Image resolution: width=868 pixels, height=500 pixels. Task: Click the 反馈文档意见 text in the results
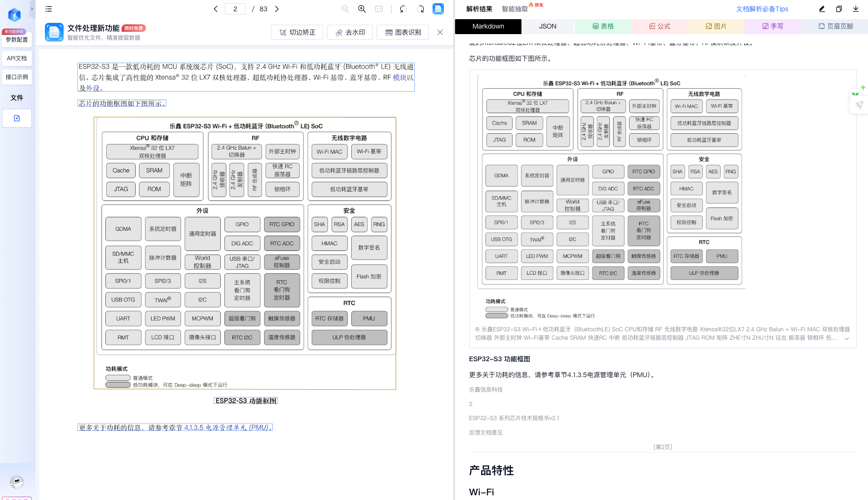coord(486,433)
